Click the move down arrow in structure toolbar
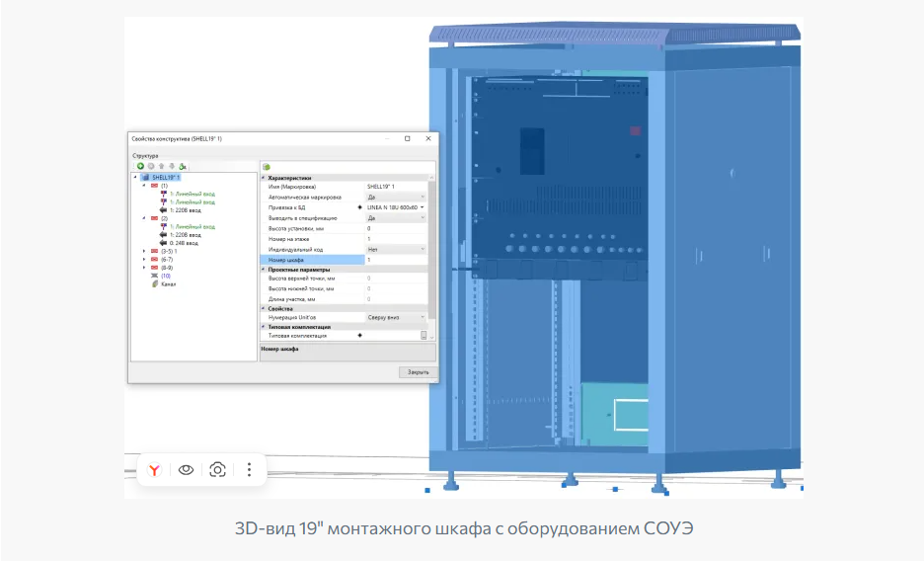Screen dimensions: 924x561 coord(172,166)
